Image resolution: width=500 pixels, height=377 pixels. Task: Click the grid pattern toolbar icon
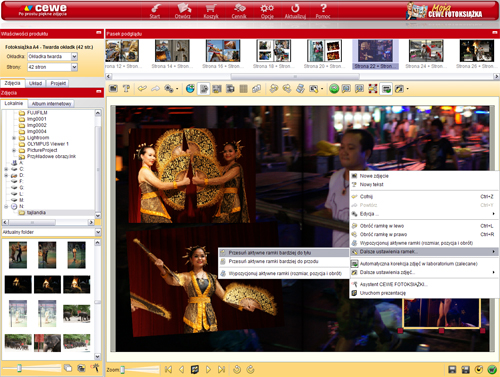click(x=244, y=89)
